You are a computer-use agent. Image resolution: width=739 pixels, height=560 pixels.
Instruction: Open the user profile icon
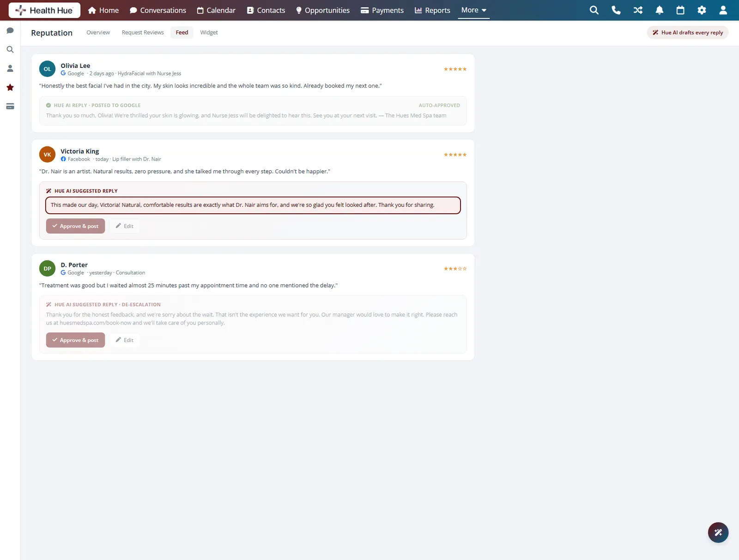pos(723,10)
